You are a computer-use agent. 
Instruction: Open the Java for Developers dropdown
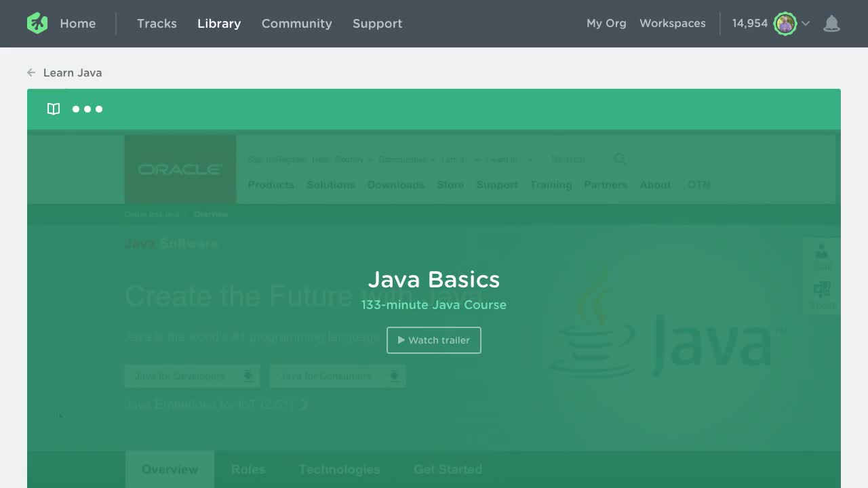point(192,375)
